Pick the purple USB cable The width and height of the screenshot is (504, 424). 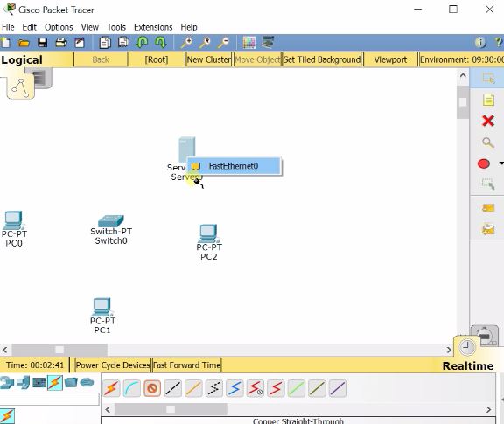click(338, 388)
